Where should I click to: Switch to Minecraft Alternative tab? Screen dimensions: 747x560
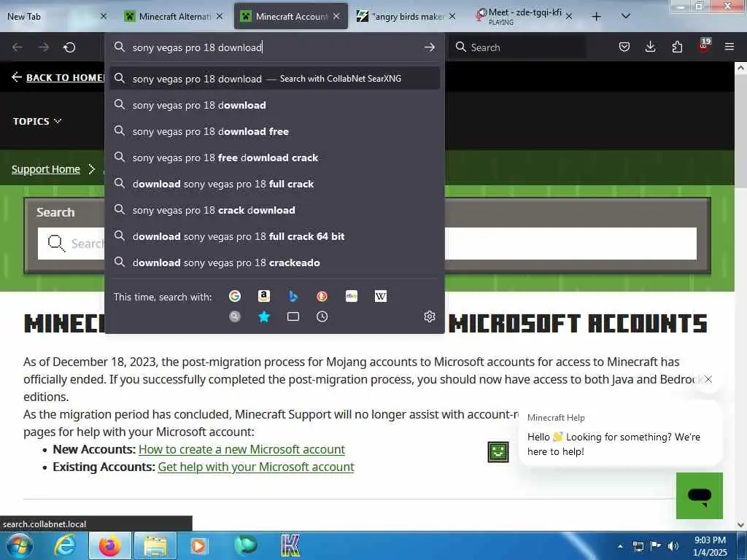click(x=174, y=16)
